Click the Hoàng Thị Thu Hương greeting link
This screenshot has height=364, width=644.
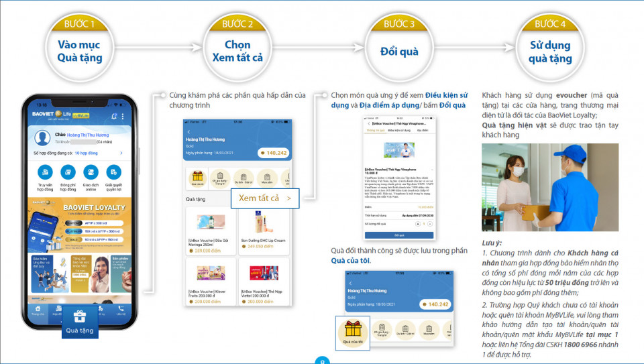coord(88,135)
